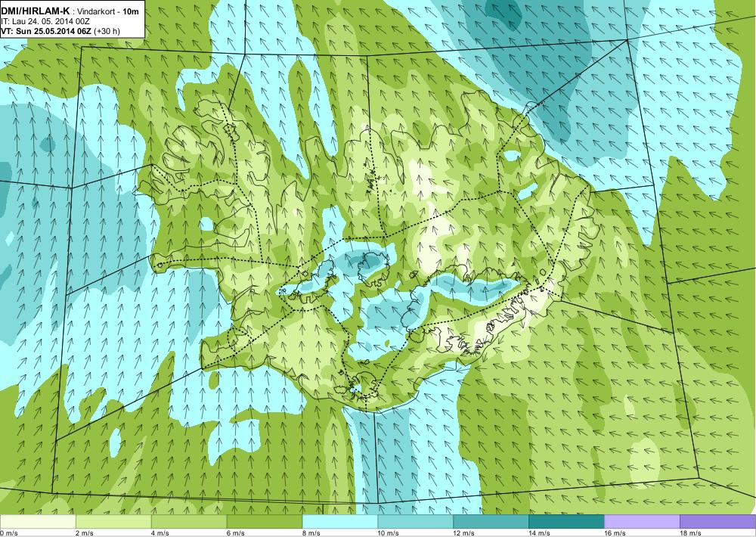Click the '18 m/s' legend label
Image resolution: width=756 pixels, height=537 pixels.
click(x=690, y=533)
